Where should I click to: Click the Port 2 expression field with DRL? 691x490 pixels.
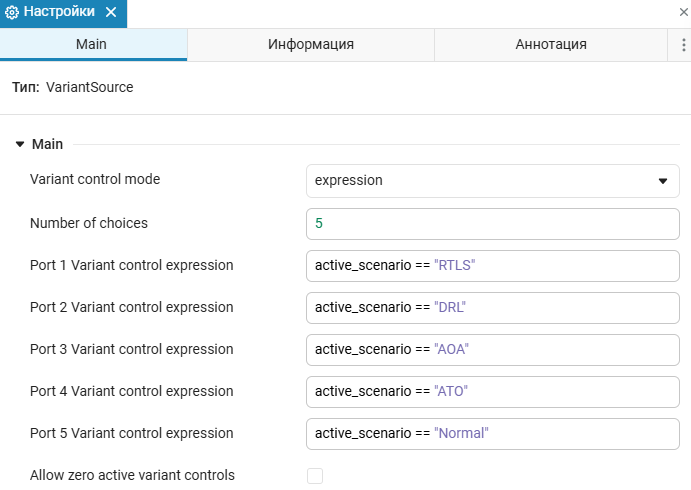click(x=491, y=307)
